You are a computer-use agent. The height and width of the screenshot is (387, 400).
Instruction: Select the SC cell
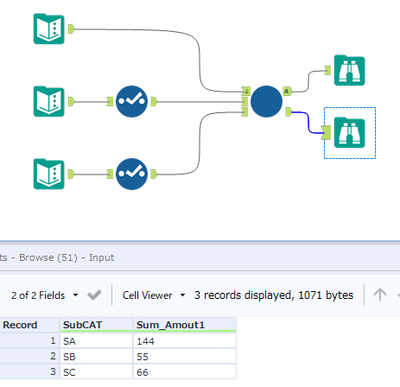pos(96,372)
